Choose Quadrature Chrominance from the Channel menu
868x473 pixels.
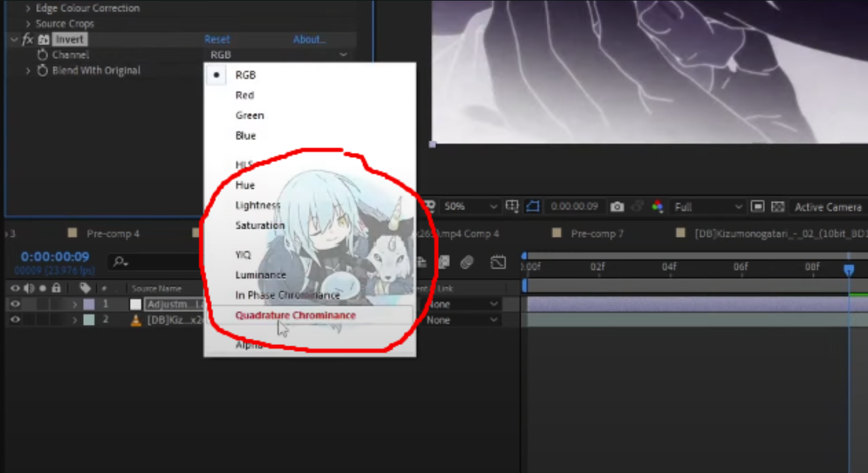click(296, 316)
